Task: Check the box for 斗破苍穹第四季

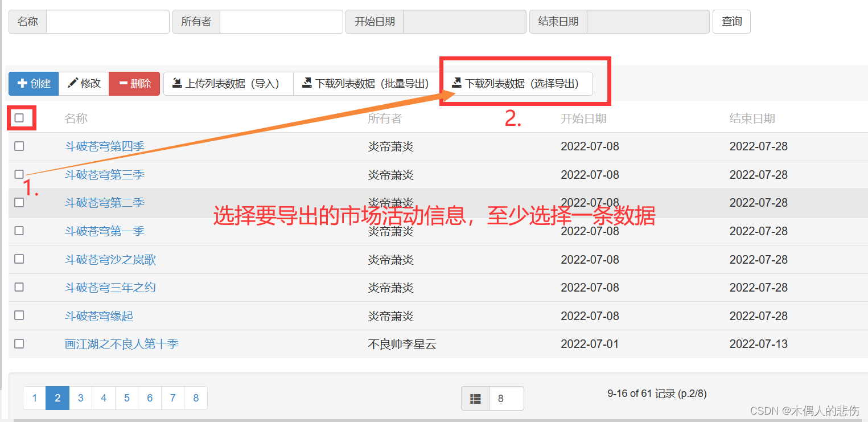Action: coord(19,146)
